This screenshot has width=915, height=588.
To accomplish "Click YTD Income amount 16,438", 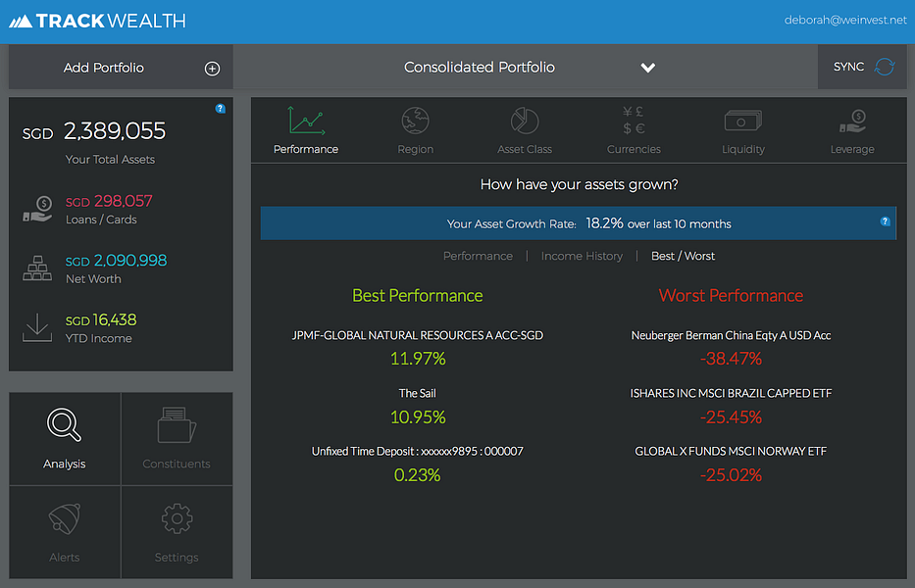I will point(115,319).
